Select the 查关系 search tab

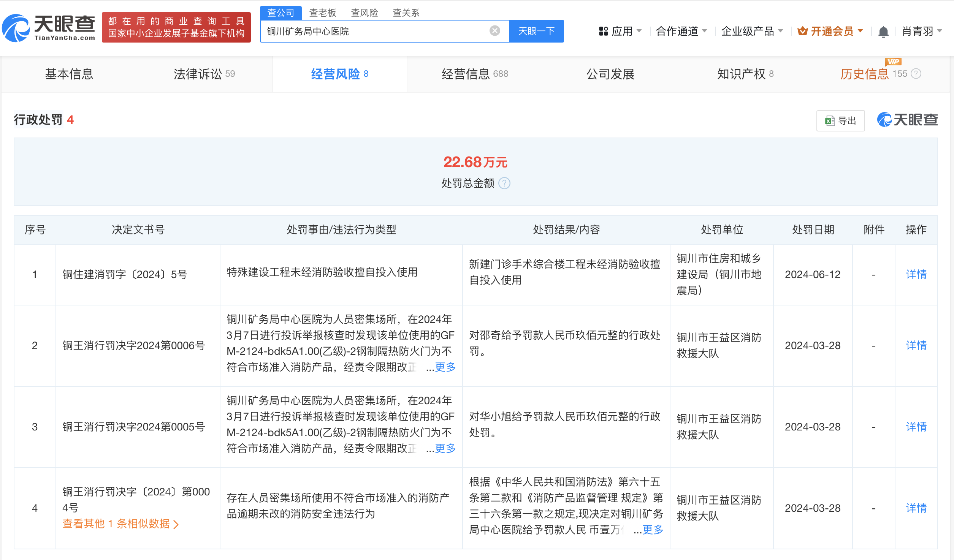pyautogui.click(x=406, y=13)
